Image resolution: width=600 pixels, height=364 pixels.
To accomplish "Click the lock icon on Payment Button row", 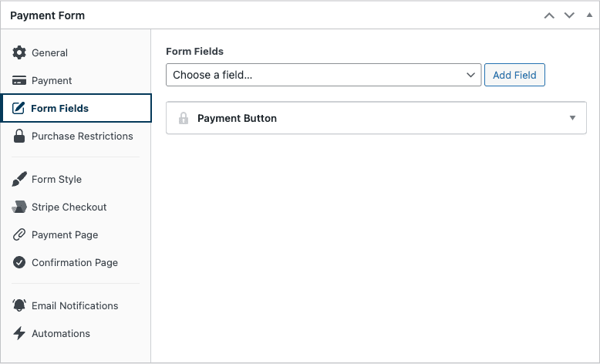I will pyautogui.click(x=184, y=118).
